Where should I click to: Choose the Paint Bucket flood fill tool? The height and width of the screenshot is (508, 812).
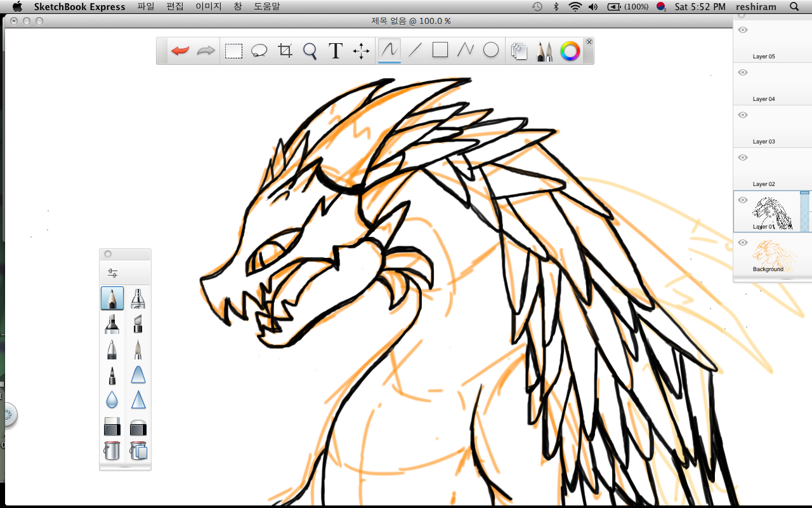(112, 450)
